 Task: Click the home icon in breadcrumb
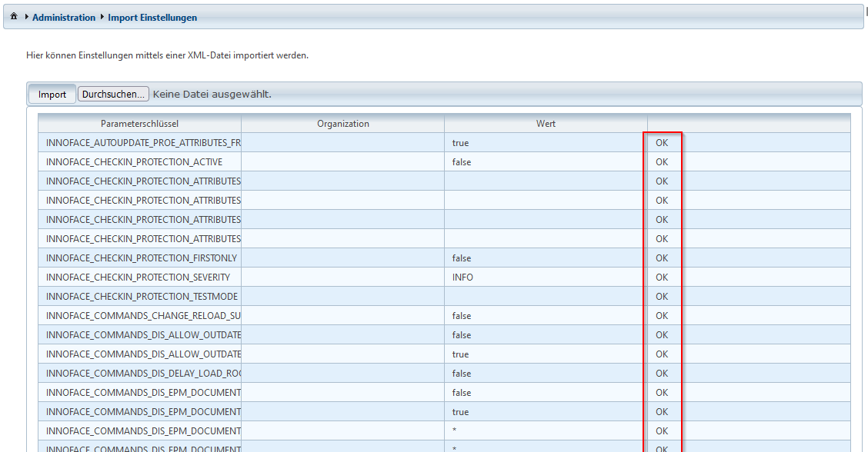pos(14,17)
